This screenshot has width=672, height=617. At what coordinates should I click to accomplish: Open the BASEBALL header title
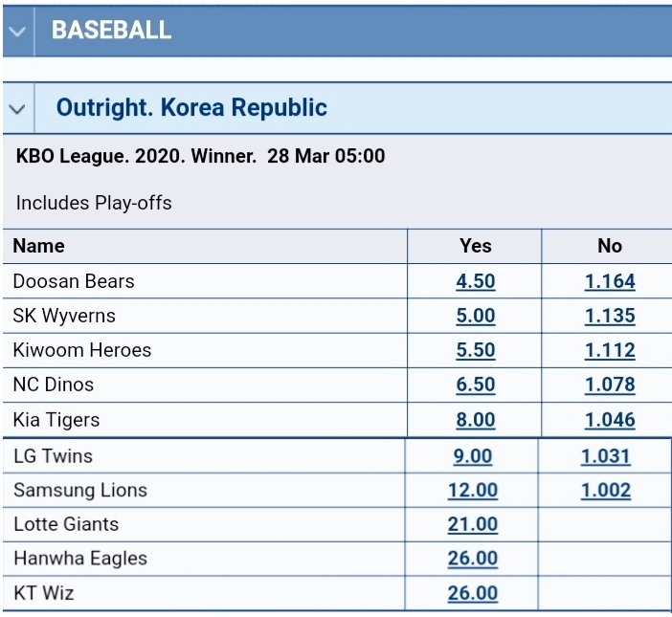coord(111,30)
